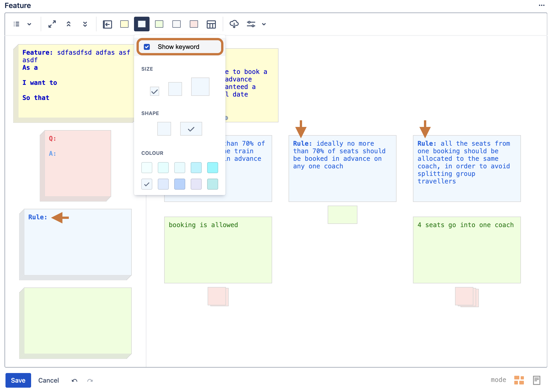Select the medium card size option
Viewport: 552px width, 392px height.
click(175, 89)
